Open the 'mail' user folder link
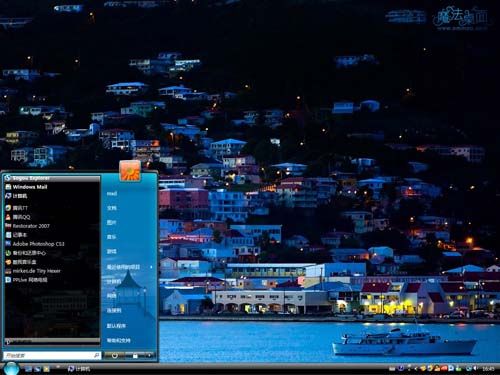Image resolution: width=500 pixels, height=375 pixels. click(112, 194)
